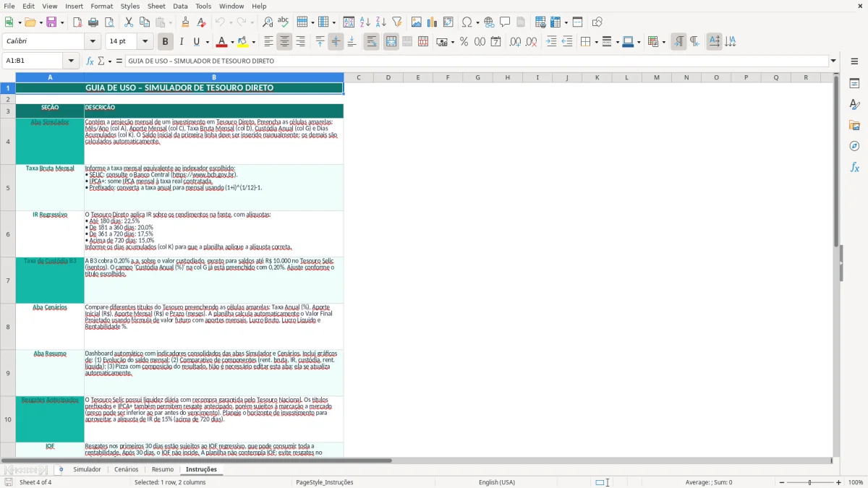868x488 pixels.
Task: Insert a chart
Action: [433, 22]
